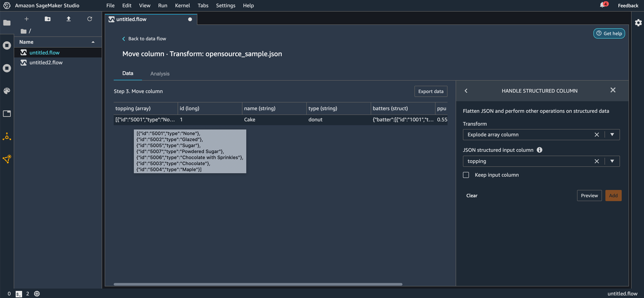Open the palette theme sidebar icon
This screenshot has height=298, width=644.
pyautogui.click(x=7, y=91)
